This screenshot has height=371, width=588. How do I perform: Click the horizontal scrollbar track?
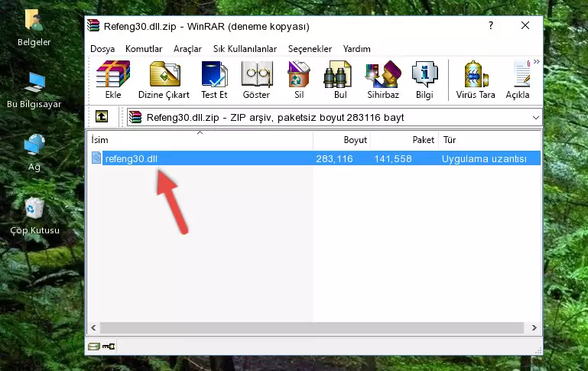coord(312,328)
